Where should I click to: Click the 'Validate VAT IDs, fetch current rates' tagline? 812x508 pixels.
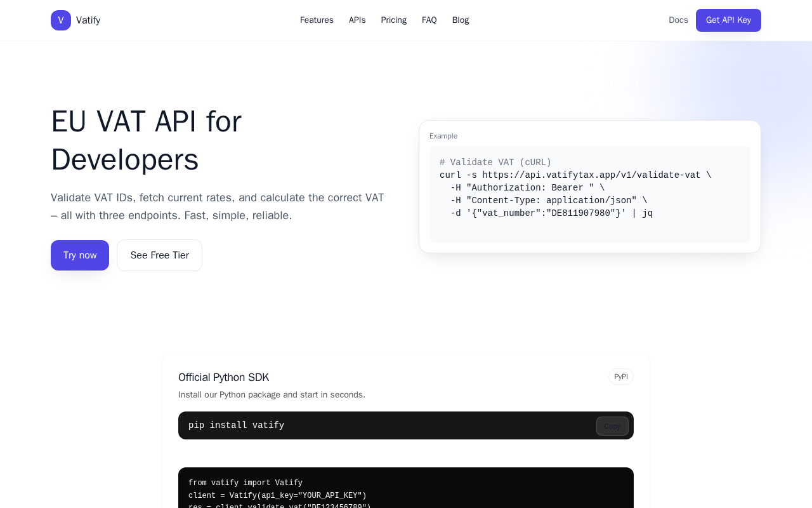(218, 206)
